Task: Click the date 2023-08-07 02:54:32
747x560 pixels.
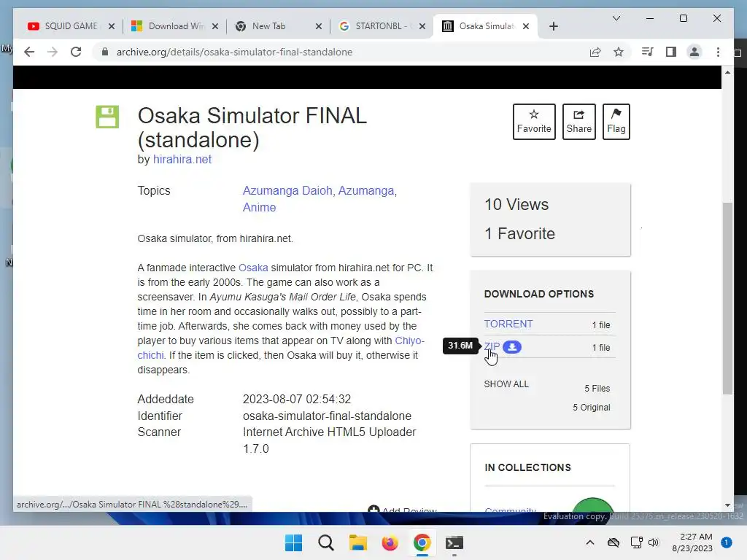Action: [x=297, y=399]
